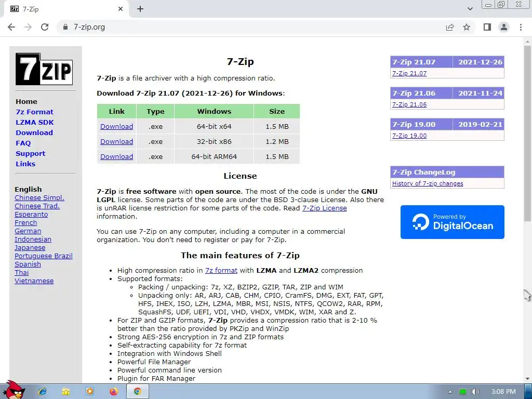
Task: Switch language to German
Action: [x=28, y=231]
